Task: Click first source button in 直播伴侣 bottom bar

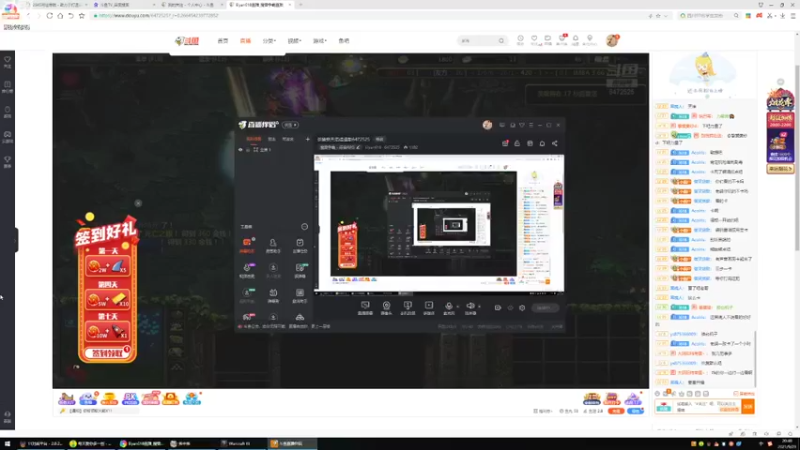Action: 365,308
